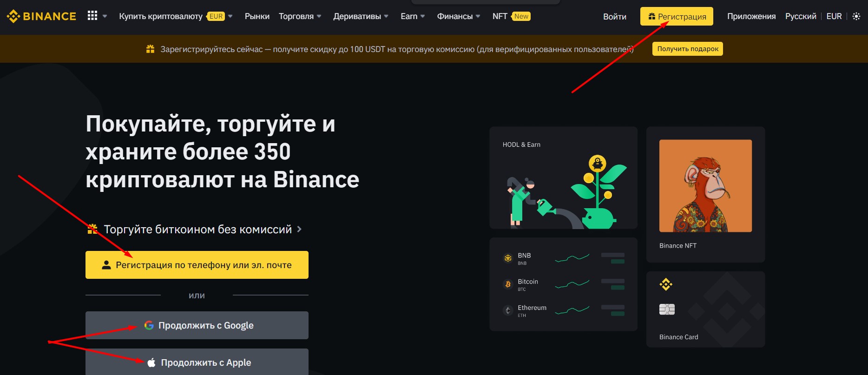Open the Binance Card tile
This screenshot has height=375, width=868.
tap(705, 309)
